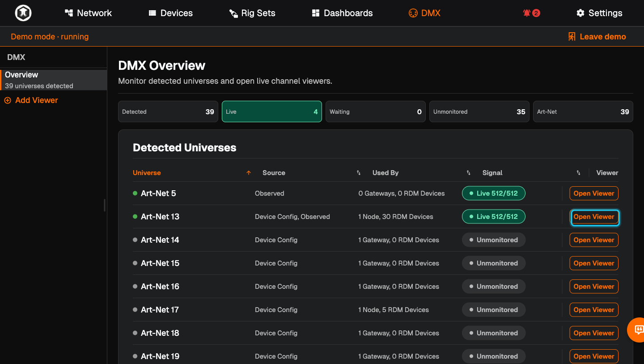Sort by the Used By column header
Screen dimensions: 644x364
click(386, 173)
